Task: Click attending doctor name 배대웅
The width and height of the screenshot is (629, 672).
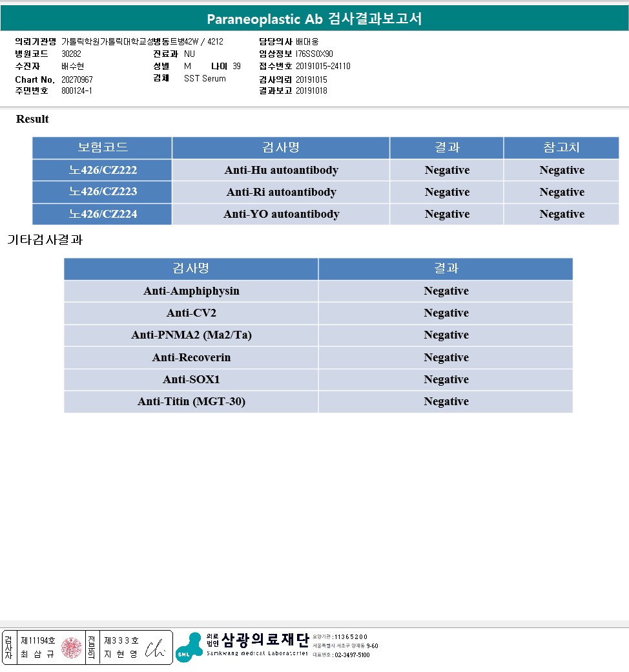Action: pyautogui.click(x=307, y=41)
